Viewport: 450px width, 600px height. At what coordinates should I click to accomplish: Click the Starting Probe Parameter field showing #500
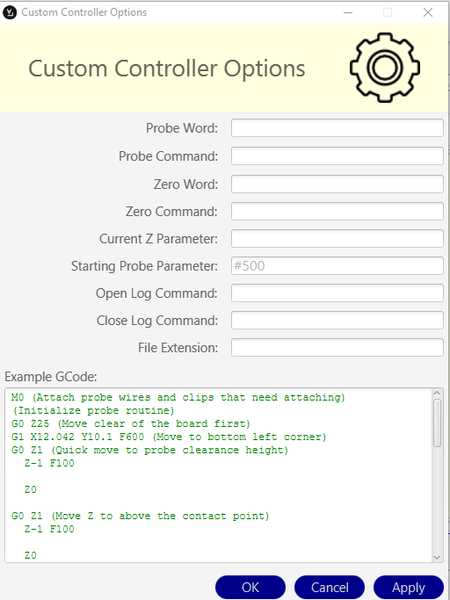tap(337, 266)
